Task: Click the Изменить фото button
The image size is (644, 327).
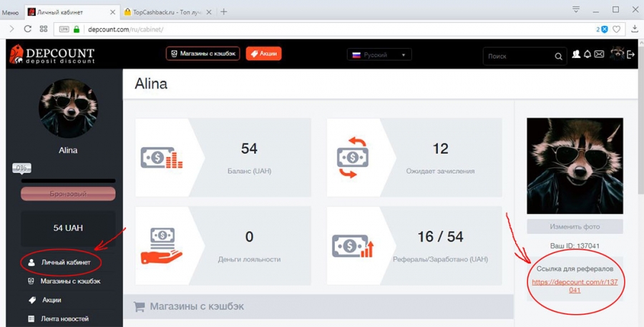Action: pyautogui.click(x=575, y=226)
